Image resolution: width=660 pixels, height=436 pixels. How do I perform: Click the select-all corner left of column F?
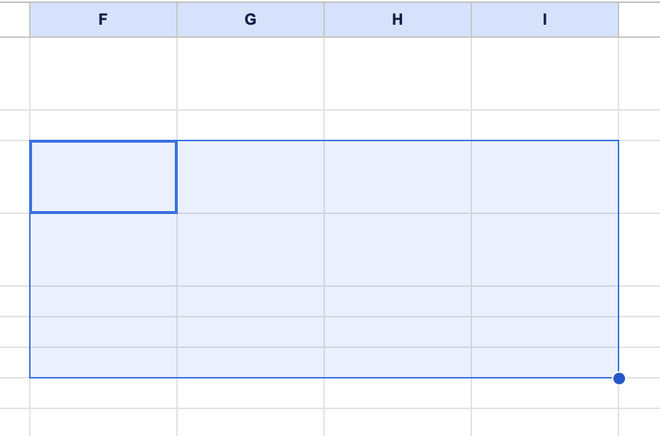[x=14, y=19]
